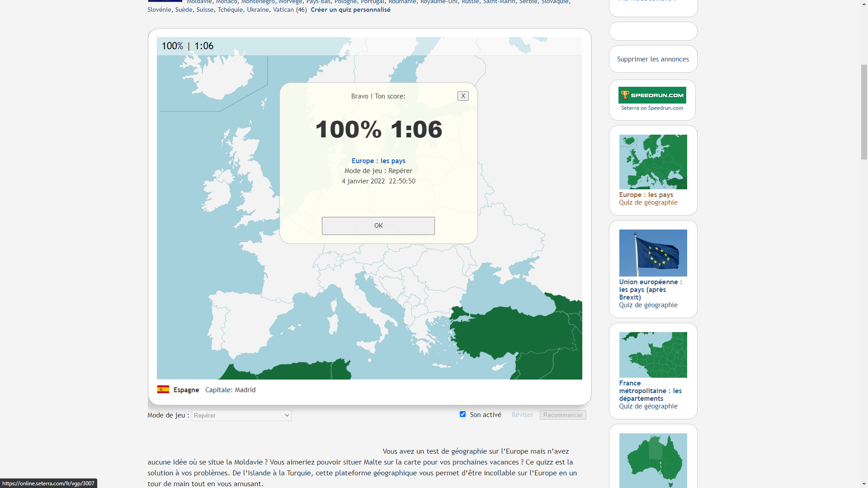The height and width of the screenshot is (488, 868).
Task: Click the scrollbar down arrow
Action: coord(864,484)
